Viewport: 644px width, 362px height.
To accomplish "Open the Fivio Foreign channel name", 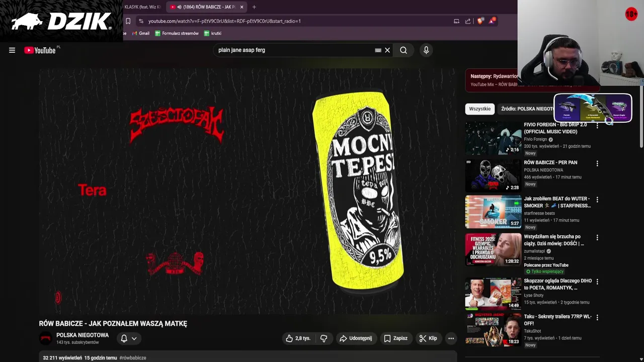I will tap(535, 139).
